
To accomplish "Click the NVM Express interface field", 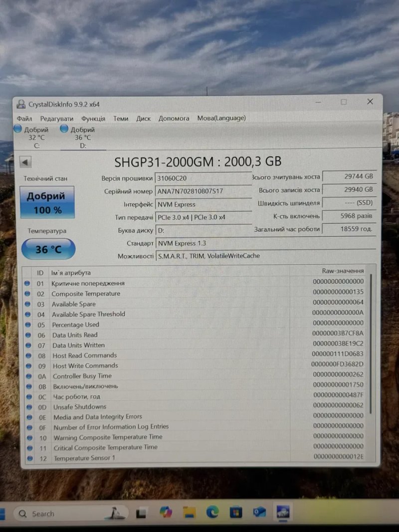I will pyautogui.click(x=203, y=204).
